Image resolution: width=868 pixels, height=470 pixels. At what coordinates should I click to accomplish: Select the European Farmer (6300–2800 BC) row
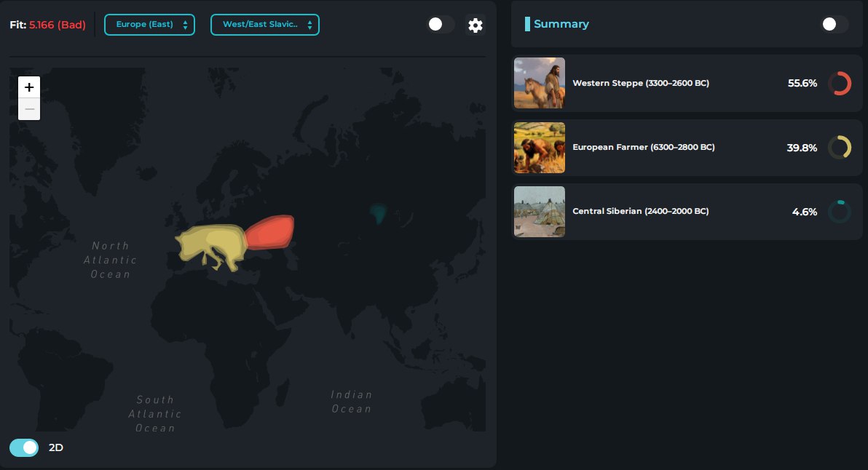coord(687,148)
